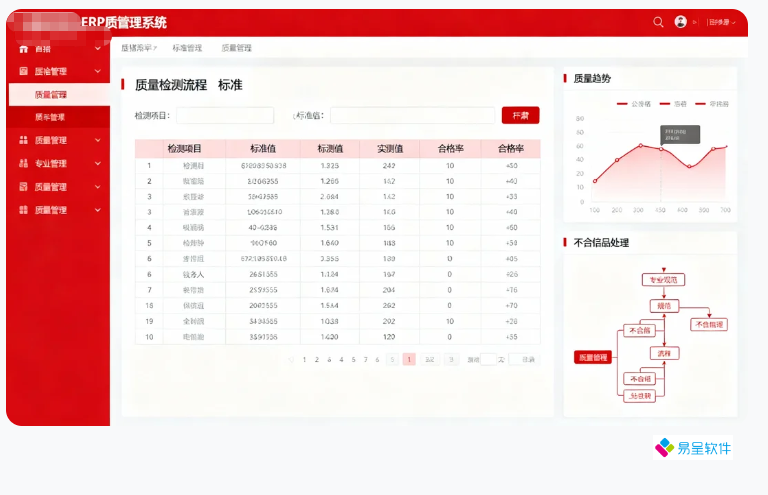
Task: Expand the 专业管理 sidebar chevron
Action: (98, 163)
